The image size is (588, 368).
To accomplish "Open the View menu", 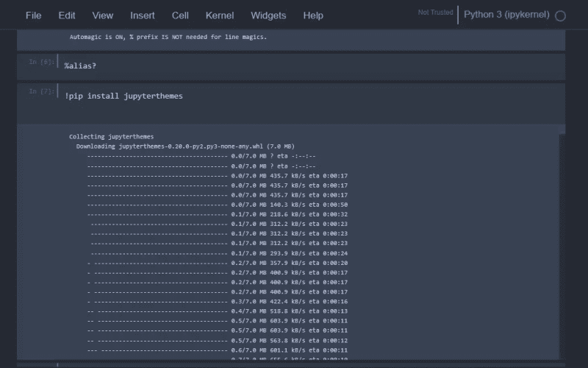I will tap(103, 15).
